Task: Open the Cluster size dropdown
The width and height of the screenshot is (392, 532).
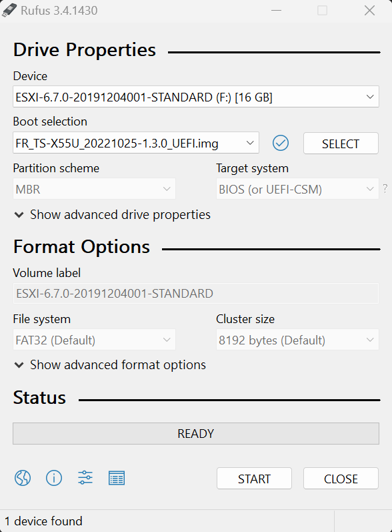Action: point(297,340)
